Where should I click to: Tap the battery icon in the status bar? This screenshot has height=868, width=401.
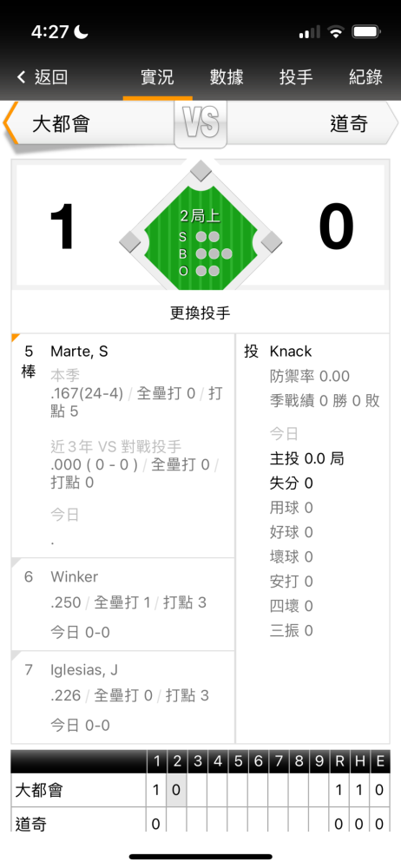(x=365, y=32)
